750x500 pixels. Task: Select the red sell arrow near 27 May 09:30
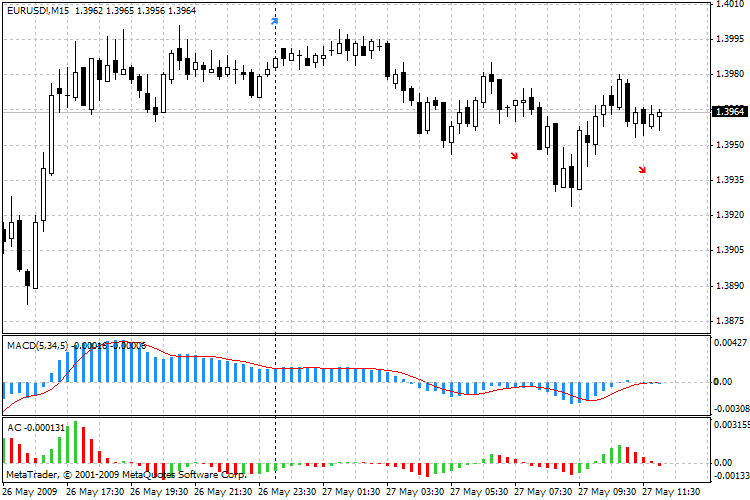pyautogui.click(x=642, y=170)
